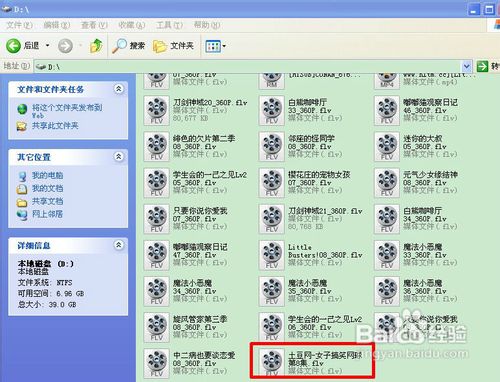The image size is (500, 382).
Task: Open the back history dropdown arrow
Action: click(47, 46)
